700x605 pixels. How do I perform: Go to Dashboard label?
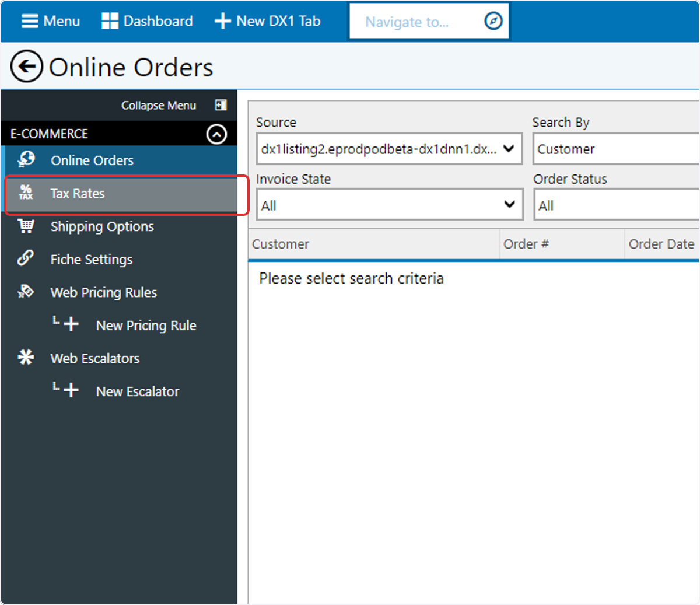click(x=158, y=21)
